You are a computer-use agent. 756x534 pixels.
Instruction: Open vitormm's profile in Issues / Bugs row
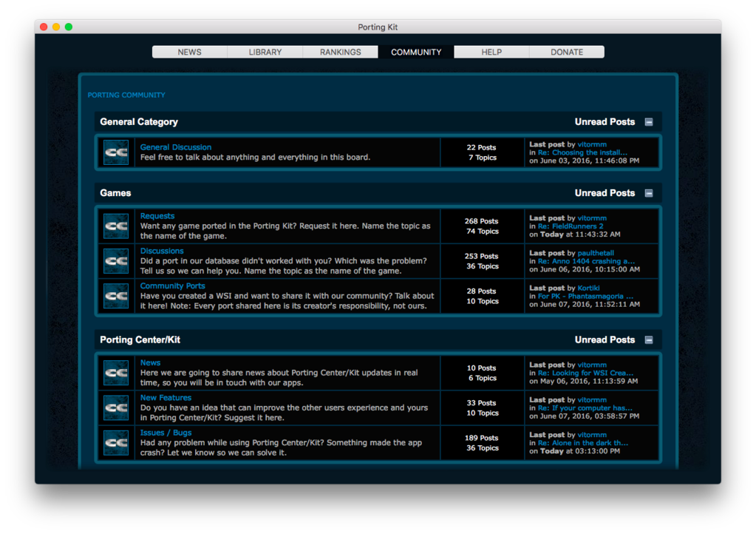point(592,435)
